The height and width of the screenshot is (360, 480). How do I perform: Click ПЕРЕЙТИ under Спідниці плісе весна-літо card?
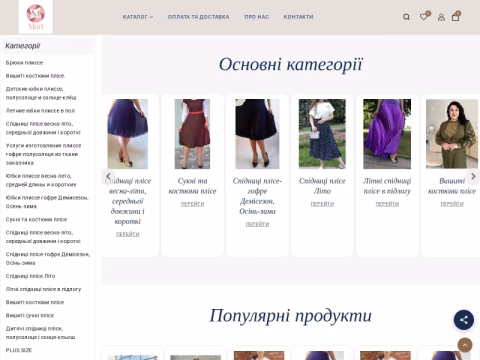[128, 234]
